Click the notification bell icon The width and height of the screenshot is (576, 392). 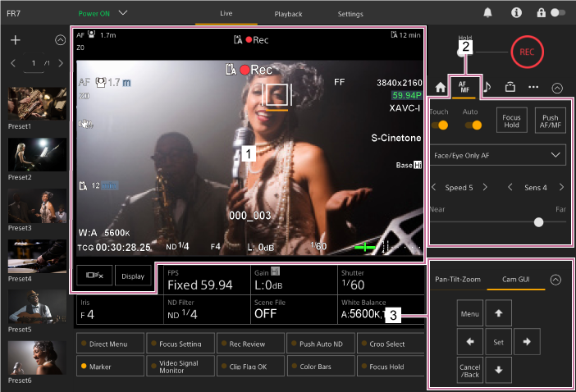click(x=487, y=13)
